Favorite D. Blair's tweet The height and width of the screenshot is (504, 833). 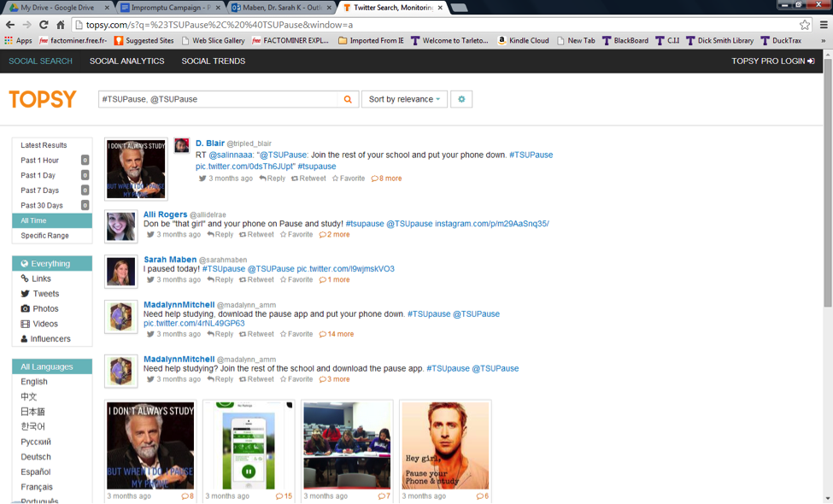tap(349, 179)
